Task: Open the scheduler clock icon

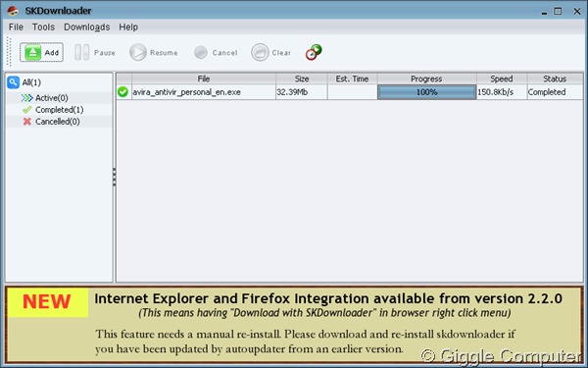Action: (x=314, y=52)
